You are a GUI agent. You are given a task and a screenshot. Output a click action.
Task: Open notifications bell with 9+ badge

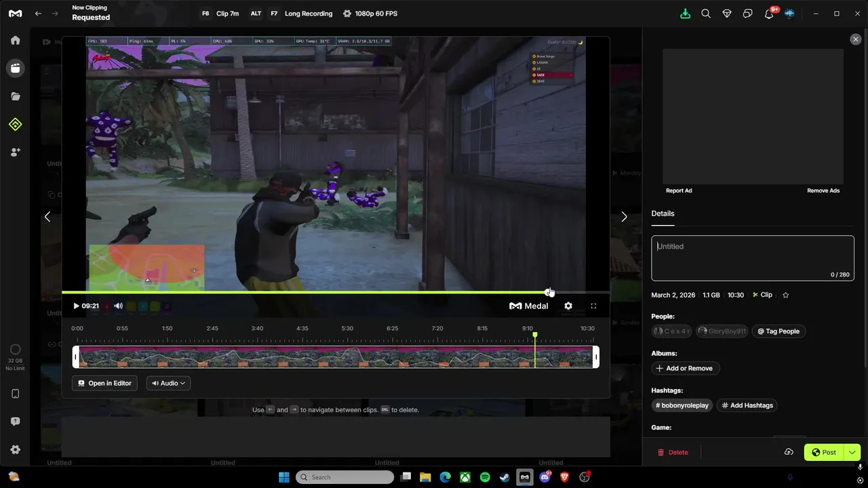(x=770, y=13)
